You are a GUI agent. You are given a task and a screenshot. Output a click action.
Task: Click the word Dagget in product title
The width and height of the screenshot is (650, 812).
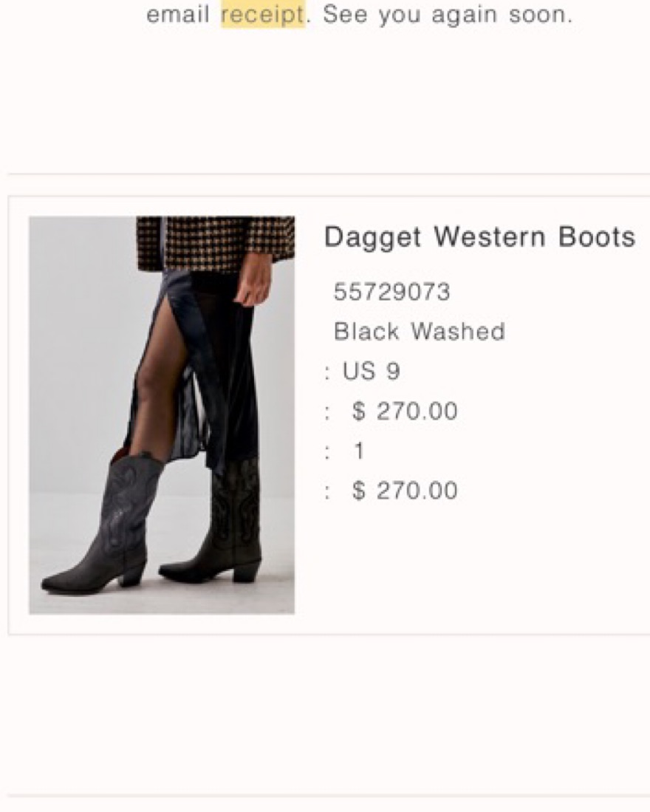point(372,238)
